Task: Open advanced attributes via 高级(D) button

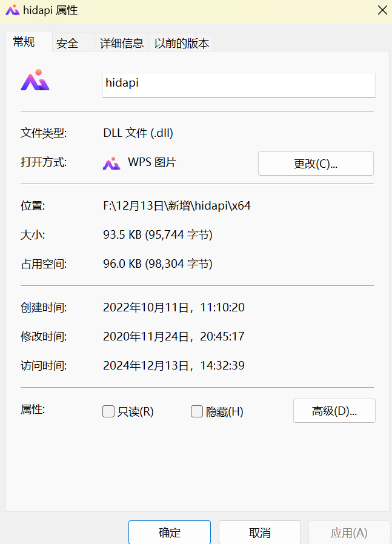Action: [x=334, y=411]
